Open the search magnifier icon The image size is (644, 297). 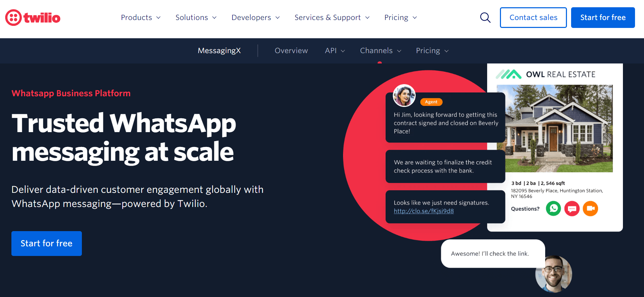coord(485,18)
